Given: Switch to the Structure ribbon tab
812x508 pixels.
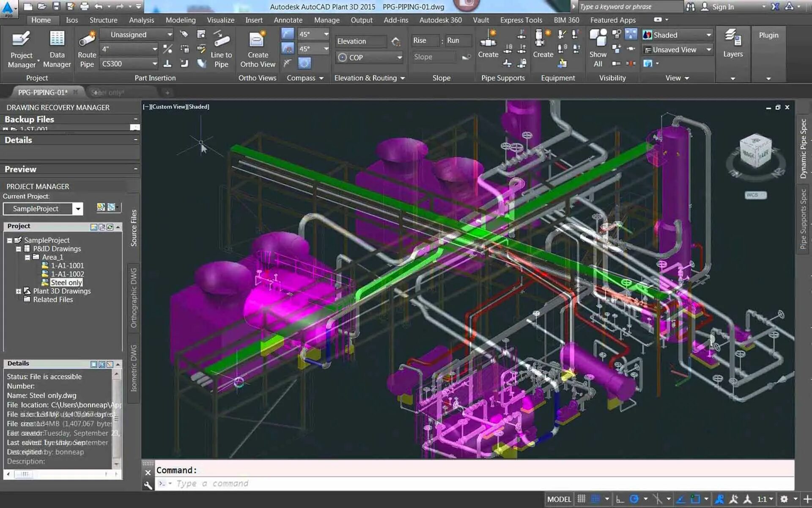Looking at the screenshot, I should 103,20.
